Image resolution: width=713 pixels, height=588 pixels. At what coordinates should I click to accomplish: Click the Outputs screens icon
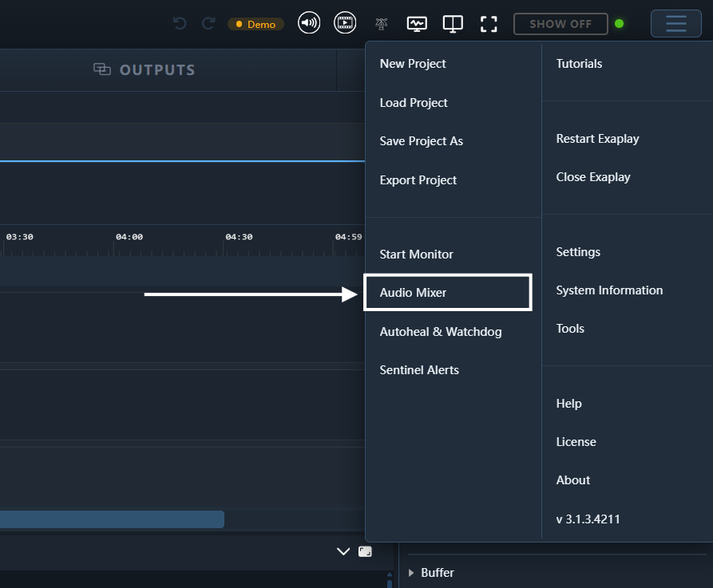[102, 69]
